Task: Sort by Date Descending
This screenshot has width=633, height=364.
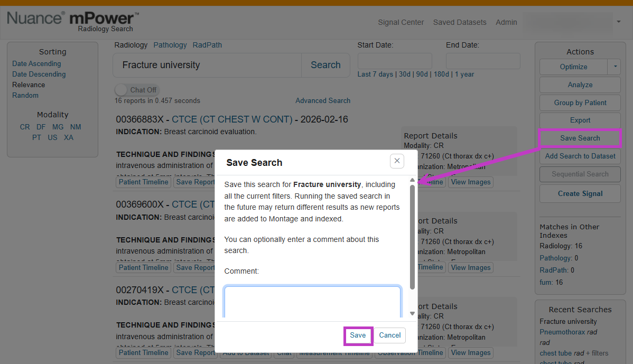Action: coord(39,74)
